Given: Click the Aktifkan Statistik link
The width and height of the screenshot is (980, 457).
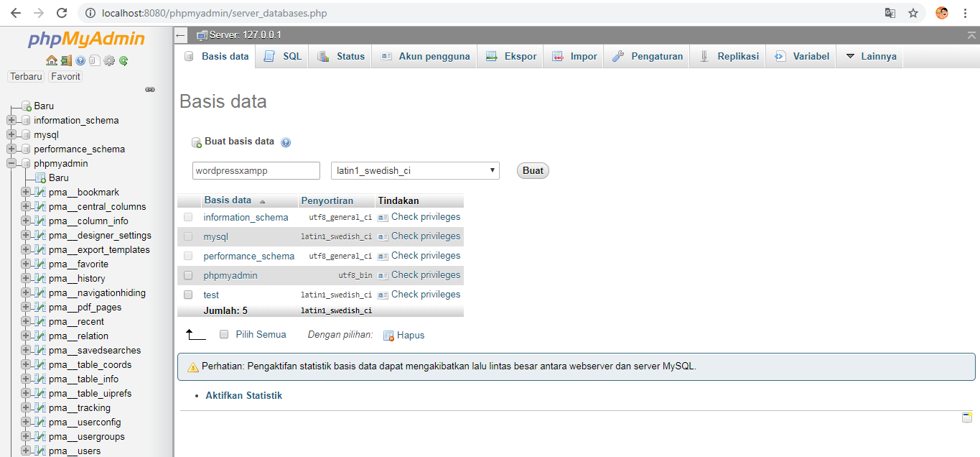Looking at the screenshot, I should pyautogui.click(x=244, y=396).
